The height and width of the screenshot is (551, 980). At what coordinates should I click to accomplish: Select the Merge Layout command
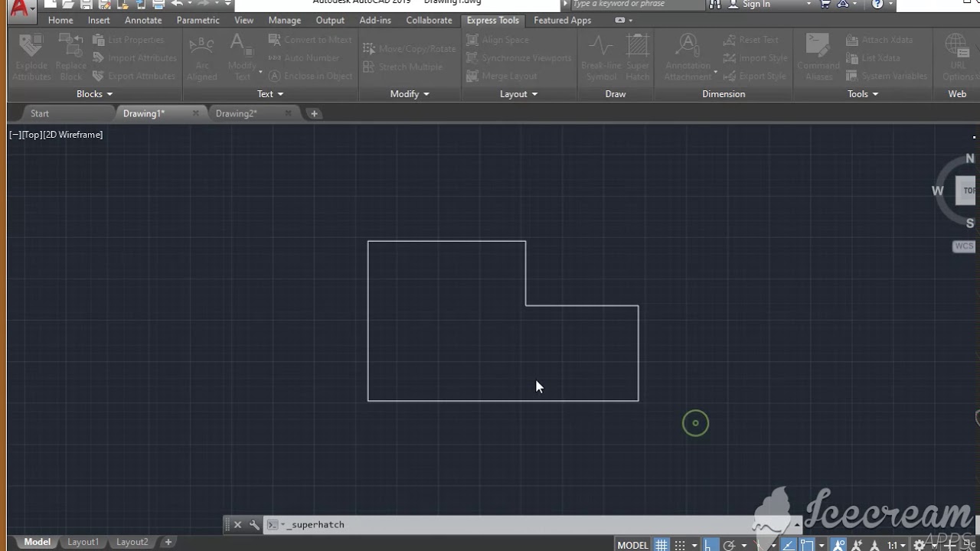[x=501, y=77]
